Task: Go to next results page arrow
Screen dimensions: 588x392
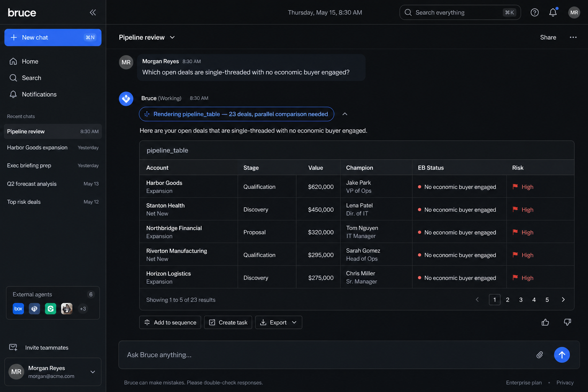Action: 563,300
